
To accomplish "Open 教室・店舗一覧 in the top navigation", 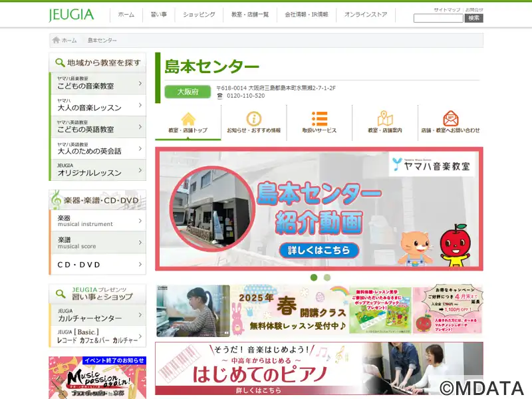I will 250,15.
